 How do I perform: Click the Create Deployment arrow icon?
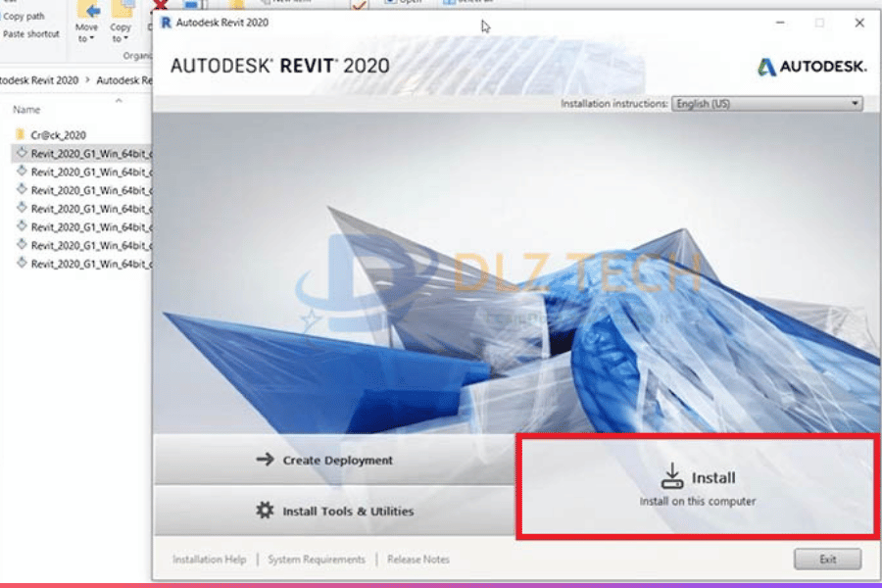tap(265, 460)
